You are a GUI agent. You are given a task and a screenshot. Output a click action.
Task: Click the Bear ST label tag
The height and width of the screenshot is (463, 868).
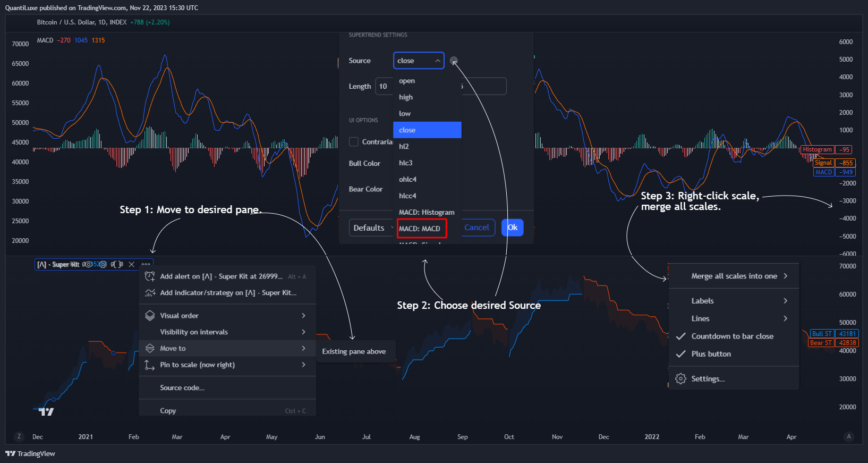pos(821,343)
